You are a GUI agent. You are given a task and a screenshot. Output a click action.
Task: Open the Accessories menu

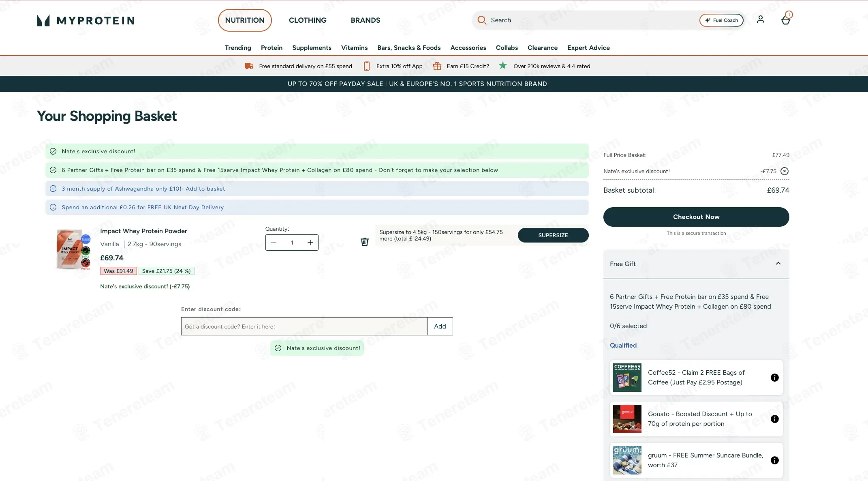[468, 48]
